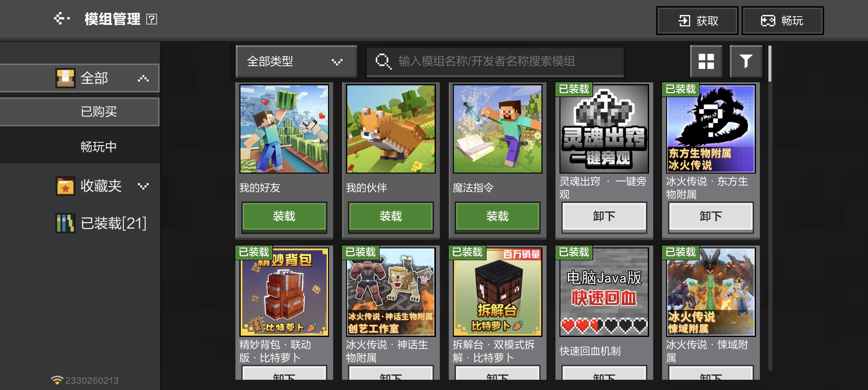
Task: Click 已装载 badge on 精妙背包 card
Action: pos(254,252)
